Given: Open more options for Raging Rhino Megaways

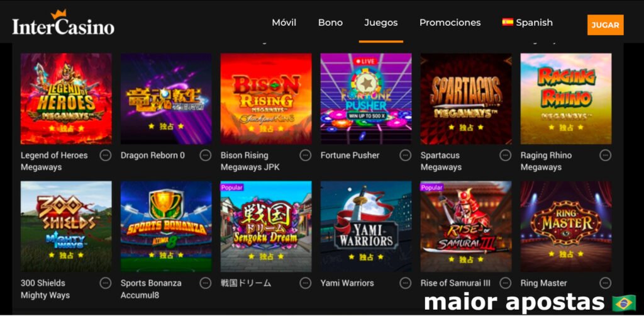Looking at the screenshot, I should click(605, 155).
